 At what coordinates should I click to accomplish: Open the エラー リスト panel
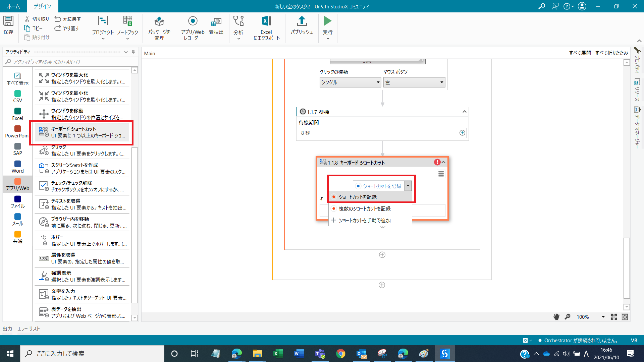coord(29,329)
